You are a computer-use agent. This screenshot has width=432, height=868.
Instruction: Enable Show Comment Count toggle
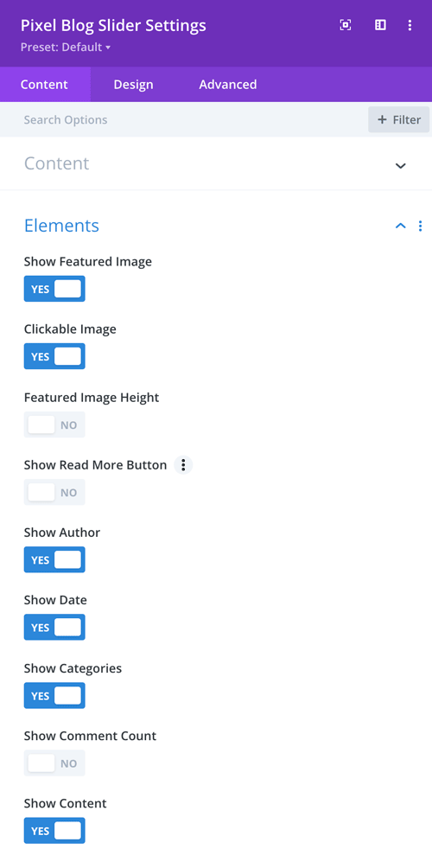[x=54, y=763]
